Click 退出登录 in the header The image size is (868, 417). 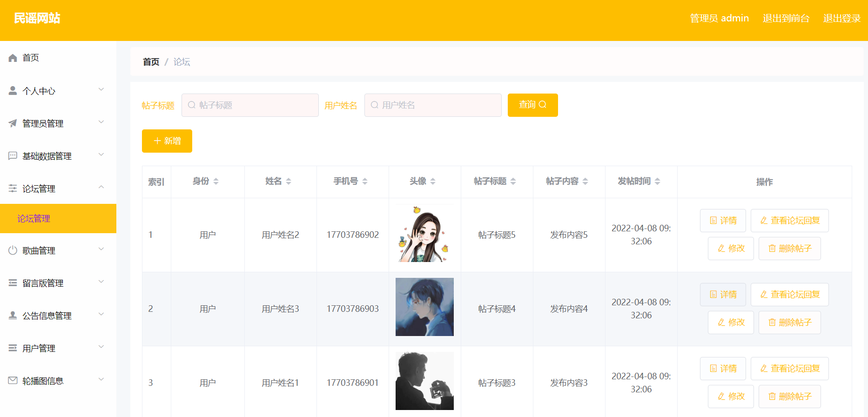pos(841,18)
